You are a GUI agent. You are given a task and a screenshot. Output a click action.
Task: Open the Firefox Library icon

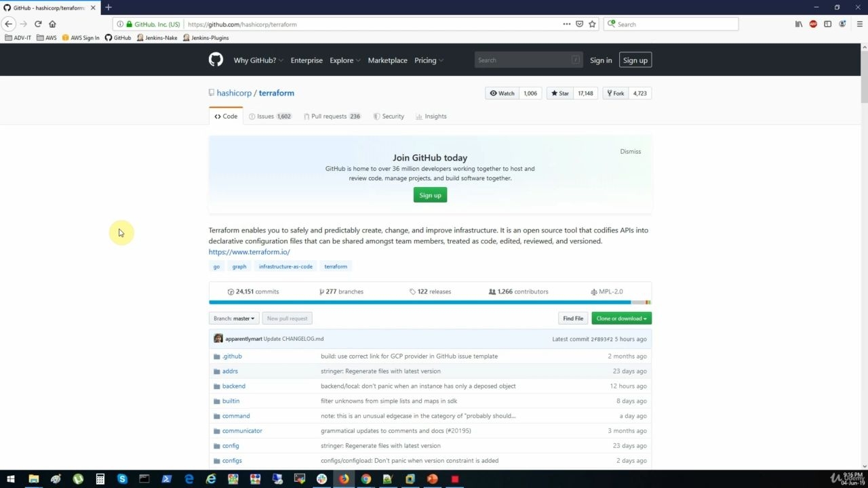tap(799, 24)
